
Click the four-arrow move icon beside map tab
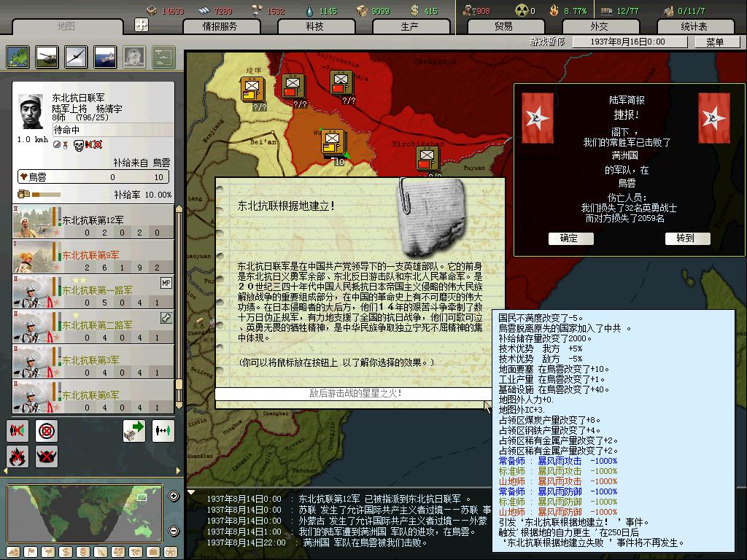click(x=142, y=25)
